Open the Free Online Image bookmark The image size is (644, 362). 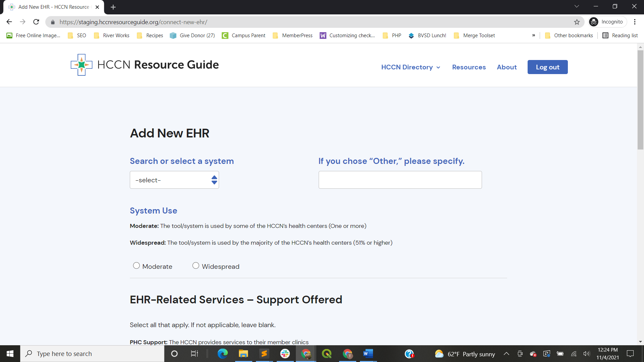pyautogui.click(x=33, y=36)
